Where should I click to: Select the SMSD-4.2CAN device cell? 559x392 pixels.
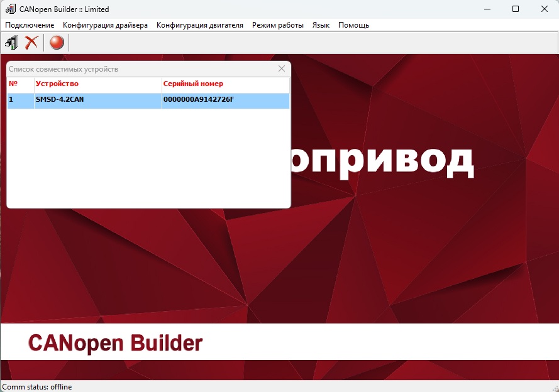tap(98, 101)
